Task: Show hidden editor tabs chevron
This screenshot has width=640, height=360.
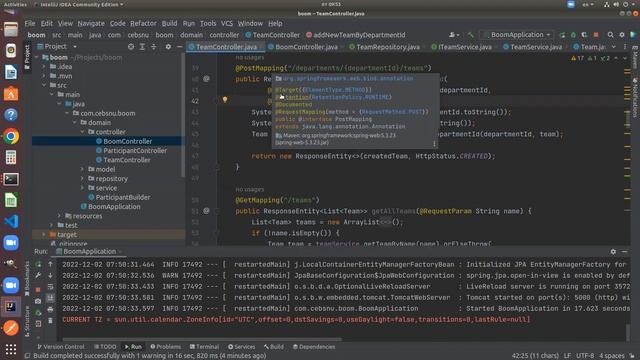Action: 613,47
